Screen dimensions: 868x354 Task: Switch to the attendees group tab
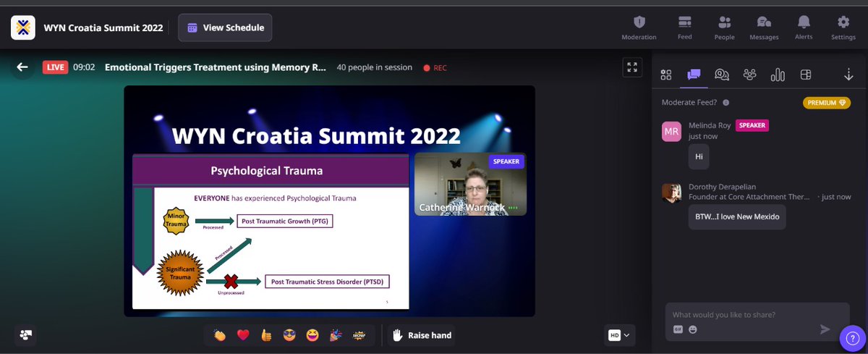[x=749, y=75]
